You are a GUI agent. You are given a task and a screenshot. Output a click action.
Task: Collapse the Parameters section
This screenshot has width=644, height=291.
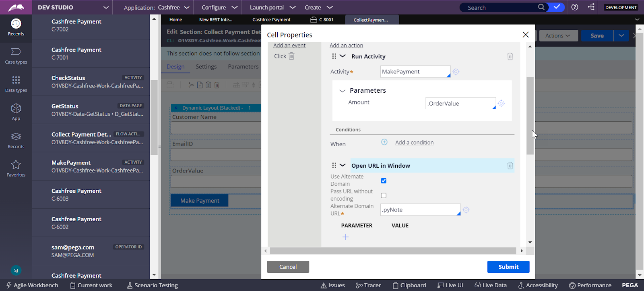click(342, 91)
